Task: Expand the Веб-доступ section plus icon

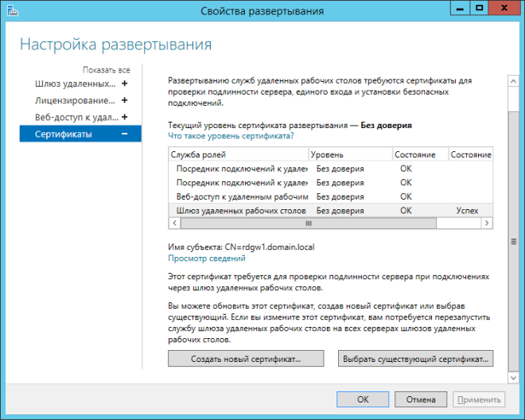Action: pyautogui.click(x=124, y=117)
